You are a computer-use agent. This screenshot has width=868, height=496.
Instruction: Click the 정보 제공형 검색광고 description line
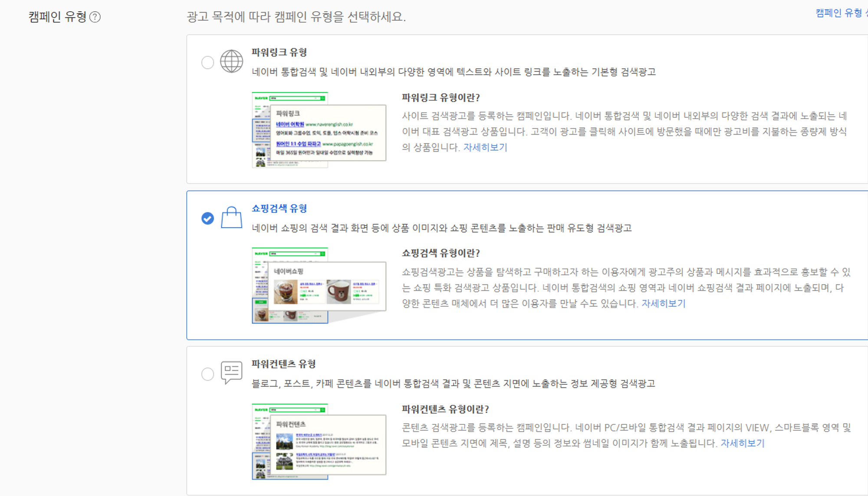(x=454, y=383)
